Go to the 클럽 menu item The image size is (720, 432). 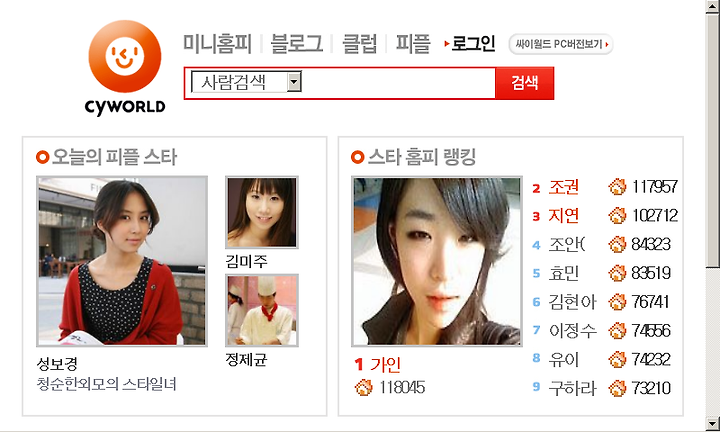[359, 44]
